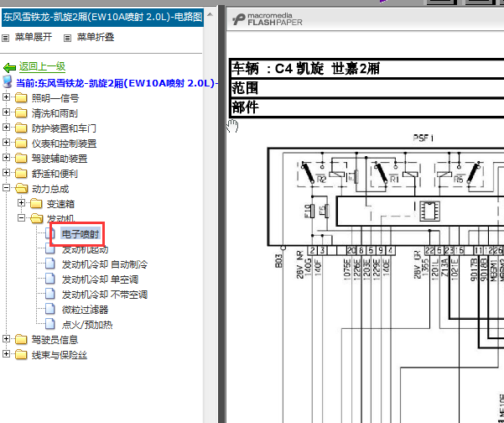
Task: Open the 电子喷射 diagram entry
Action: point(81,234)
